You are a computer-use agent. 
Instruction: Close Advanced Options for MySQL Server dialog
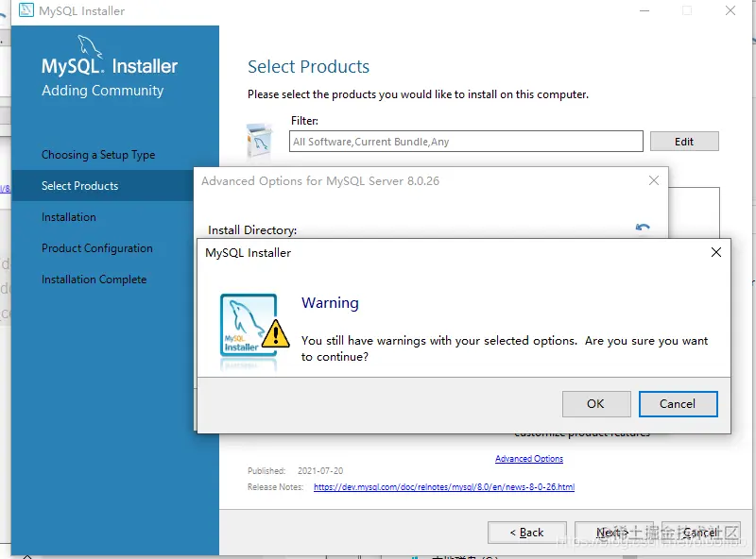pos(654,180)
